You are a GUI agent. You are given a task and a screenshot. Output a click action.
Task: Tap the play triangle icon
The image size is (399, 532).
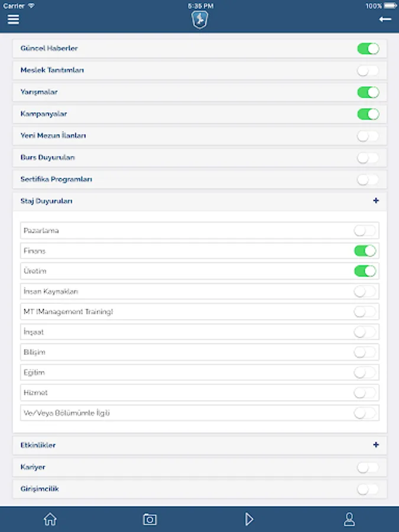click(x=249, y=519)
